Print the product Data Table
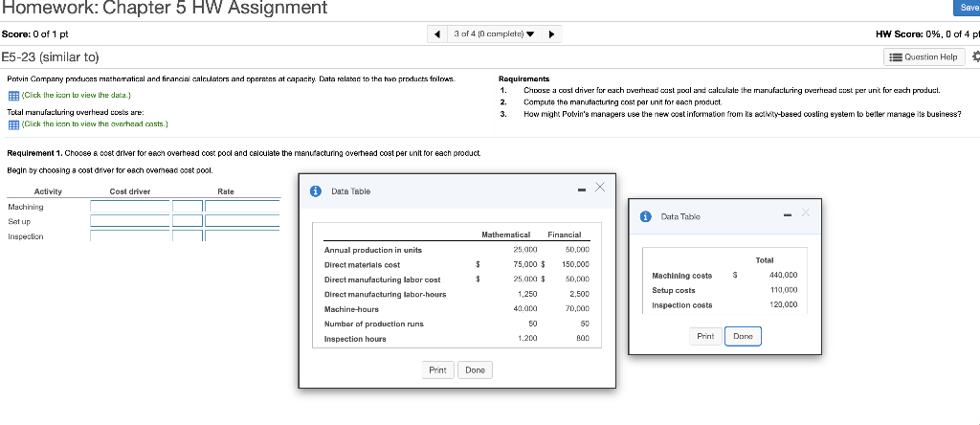The image size is (980, 425). 437,370
